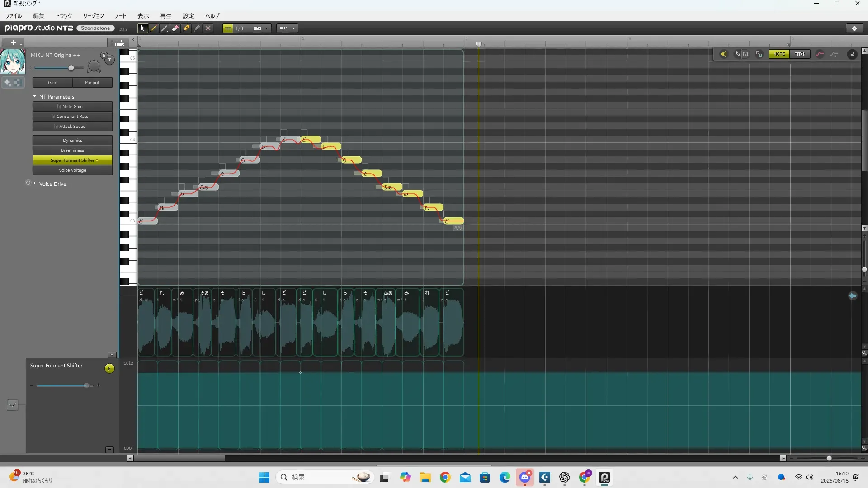Open the トラック menu
The width and height of the screenshot is (868, 488).
(x=63, y=16)
